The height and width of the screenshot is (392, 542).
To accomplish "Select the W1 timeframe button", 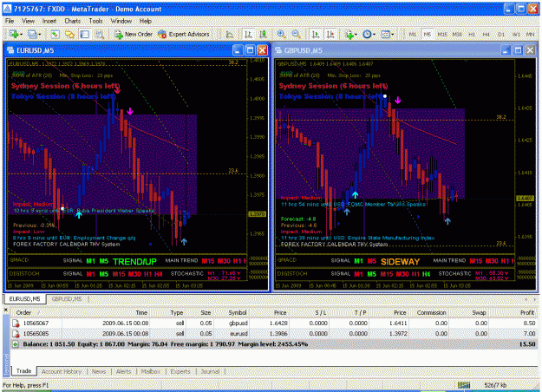I will pos(516,35).
